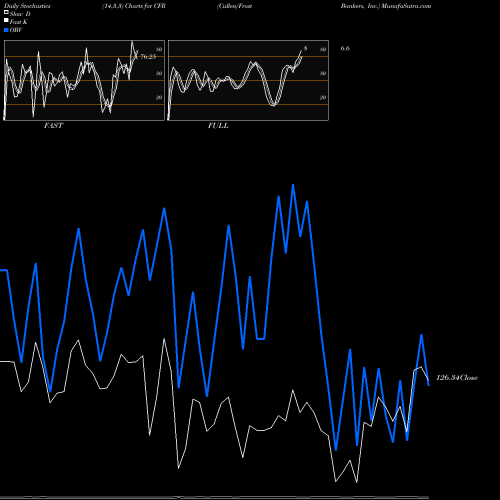The height and width of the screenshot is (500, 500).
Task: Click the 'FULL' chart label
Action: pos(218,126)
